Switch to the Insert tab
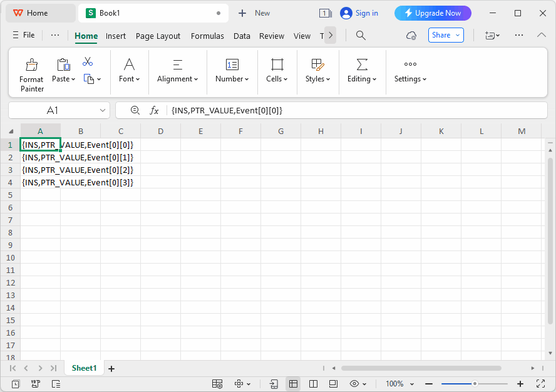The width and height of the screenshot is (556, 392). pyautogui.click(x=116, y=36)
